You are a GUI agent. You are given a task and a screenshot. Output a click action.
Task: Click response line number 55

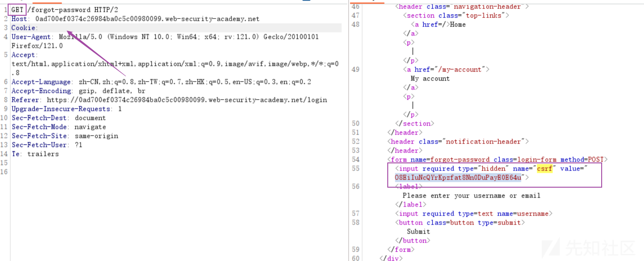coord(356,168)
